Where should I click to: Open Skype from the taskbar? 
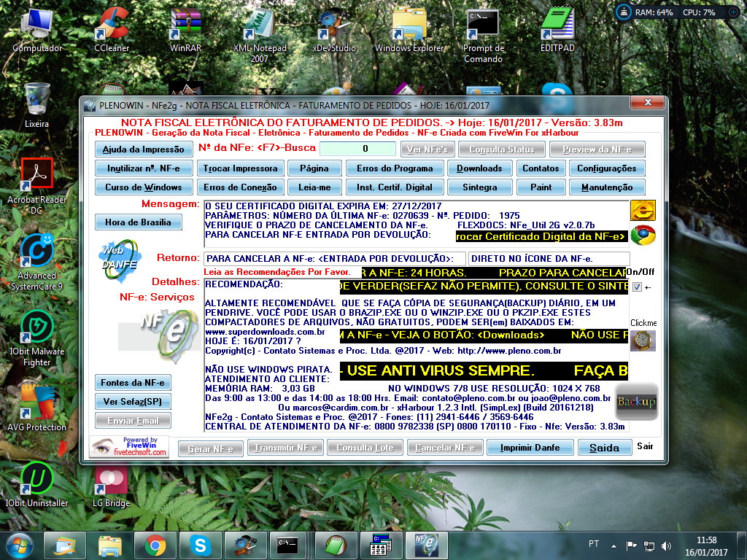pyautogui.click(x=201, y=545)
